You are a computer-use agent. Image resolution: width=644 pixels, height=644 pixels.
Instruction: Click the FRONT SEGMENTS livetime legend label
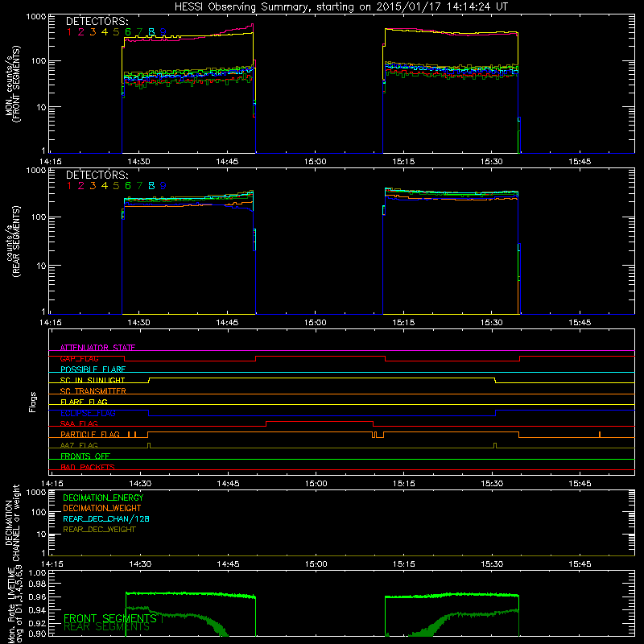click(x=110, y=618)
